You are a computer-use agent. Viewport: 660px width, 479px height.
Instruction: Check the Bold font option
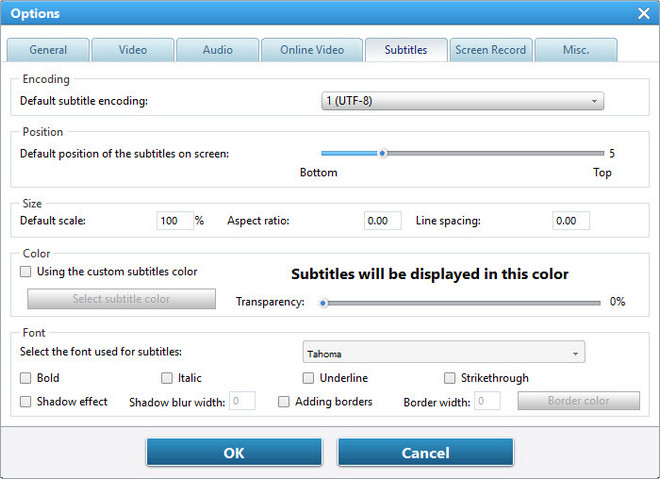pos(26,378)
